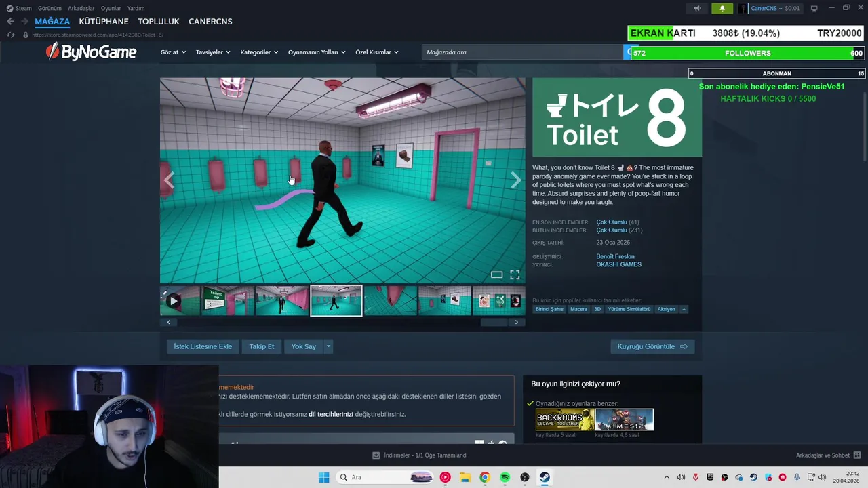Open publisher OKASHI GAMES link
Screen dimensions: 868x488
coord(618,264)
